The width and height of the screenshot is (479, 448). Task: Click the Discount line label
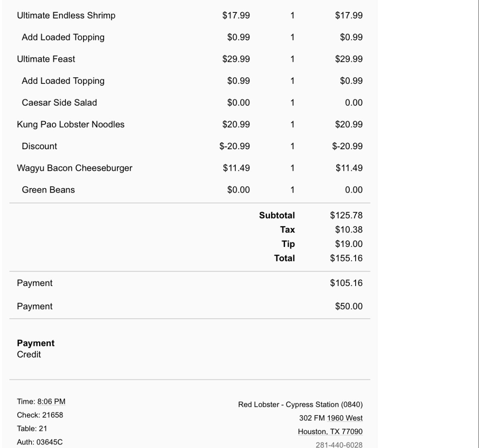(x=40, y=146)
